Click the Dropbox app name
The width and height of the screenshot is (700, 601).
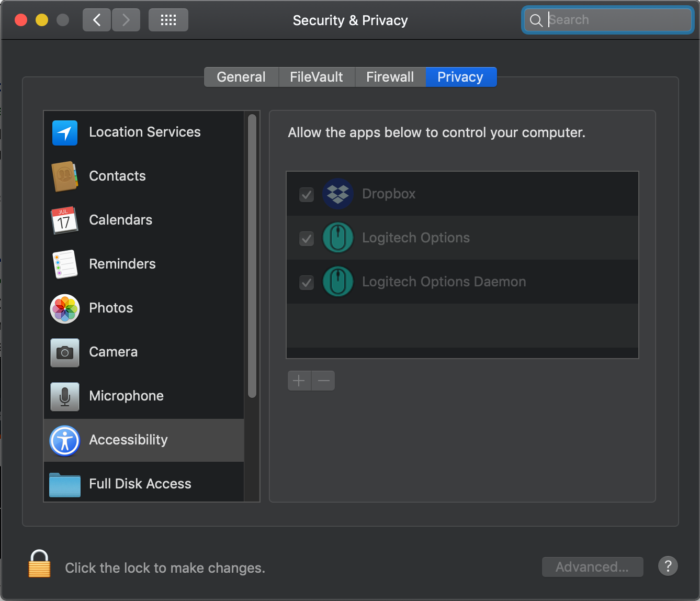tap(389, 194)
